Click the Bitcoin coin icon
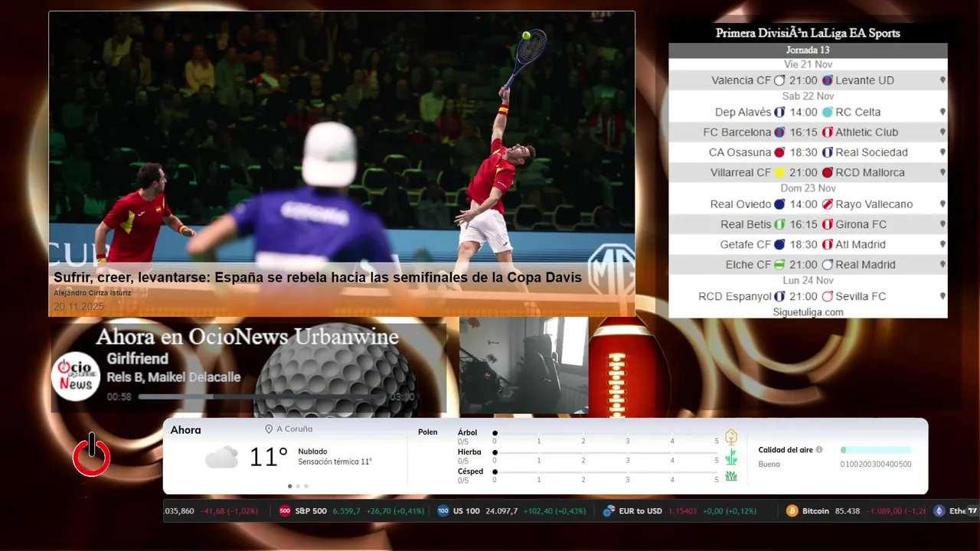Screen dimensions: 980x551 click(x=792, y=511)
